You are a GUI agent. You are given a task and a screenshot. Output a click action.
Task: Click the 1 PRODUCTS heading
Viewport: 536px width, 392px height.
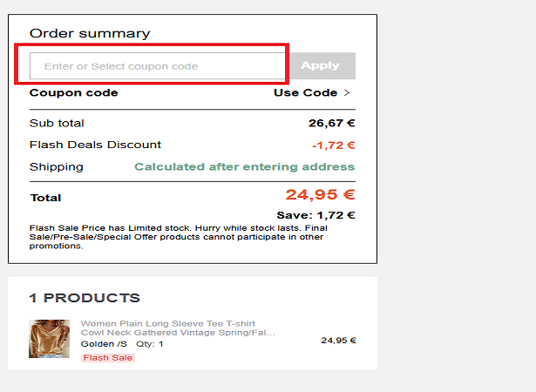[x=85, y=298]
